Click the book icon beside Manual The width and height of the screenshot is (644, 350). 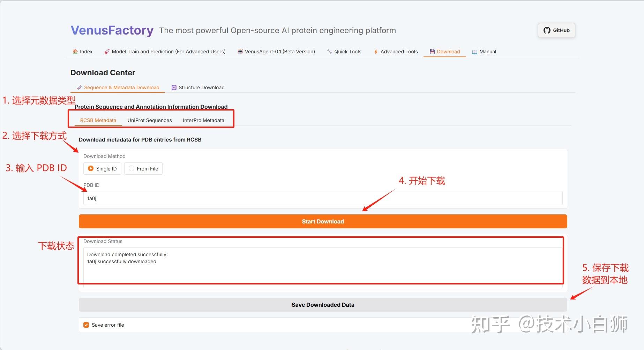coord(474,51)
